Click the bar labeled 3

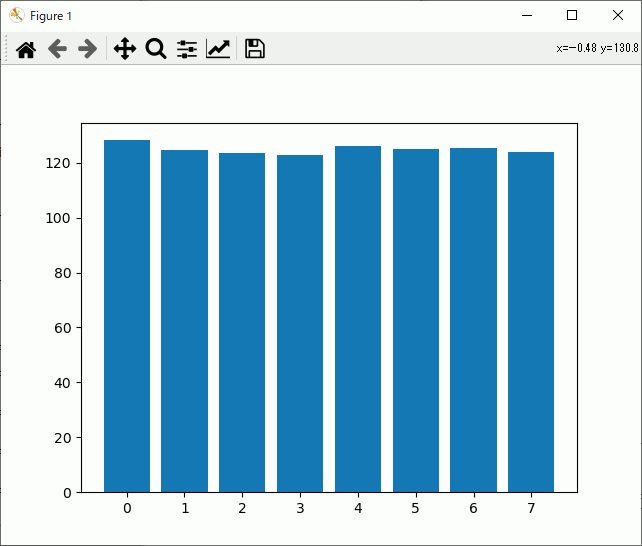[x=300, y=323]
